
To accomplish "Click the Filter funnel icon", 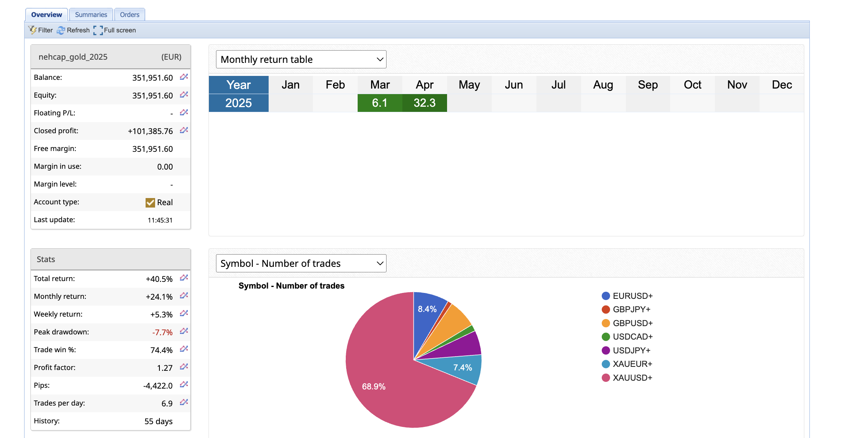I will coord(32,30).
